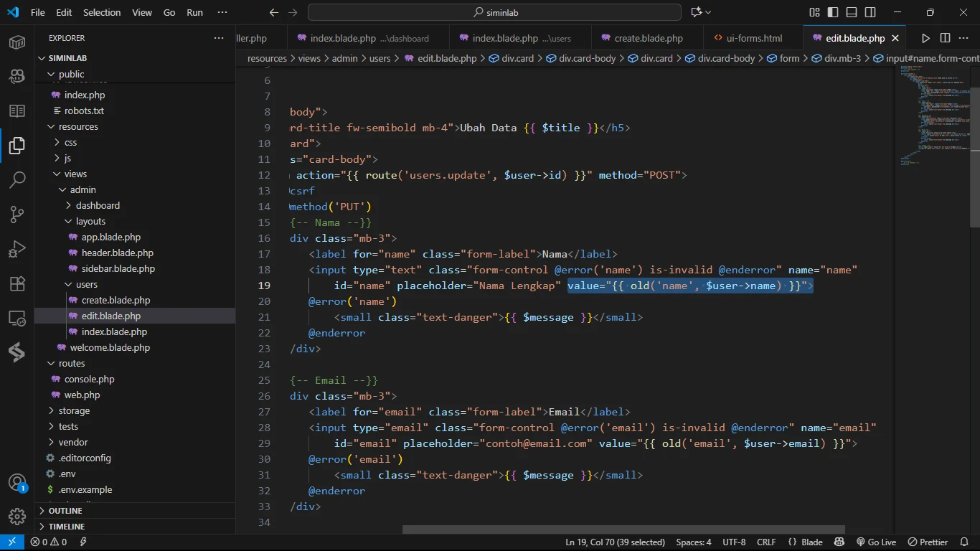This screenshot has height=551, width=980.
Task: Click the Run file play icon
Action: pos(925,38)
